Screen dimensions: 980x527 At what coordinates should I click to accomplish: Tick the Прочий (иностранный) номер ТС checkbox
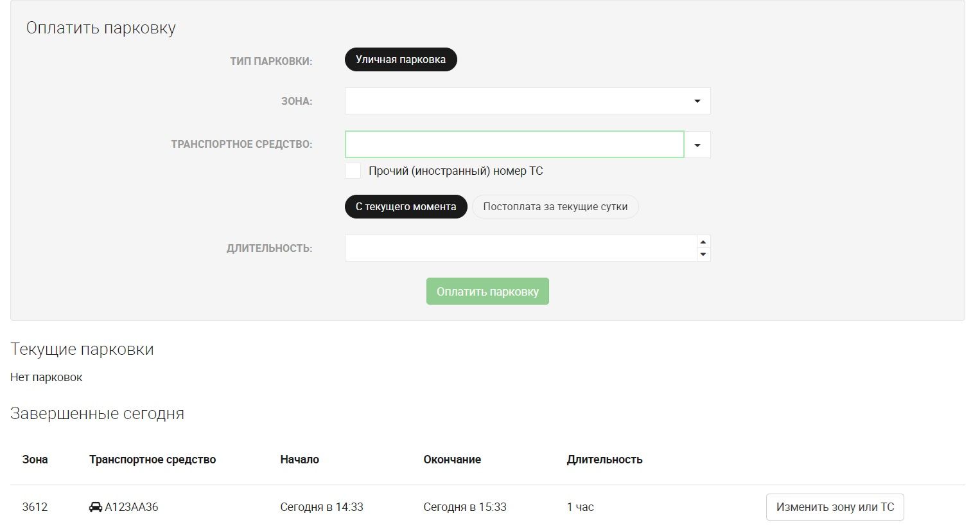[x=353, y=170]
